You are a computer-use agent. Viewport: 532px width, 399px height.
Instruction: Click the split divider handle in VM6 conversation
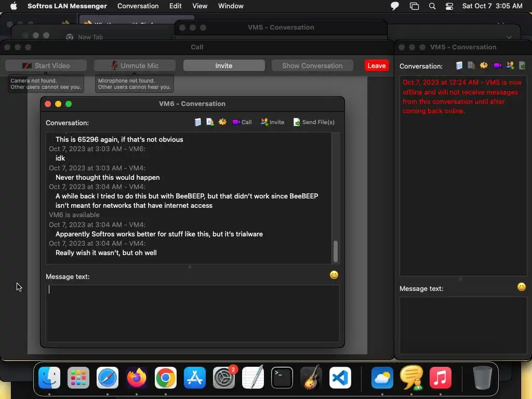190,267
